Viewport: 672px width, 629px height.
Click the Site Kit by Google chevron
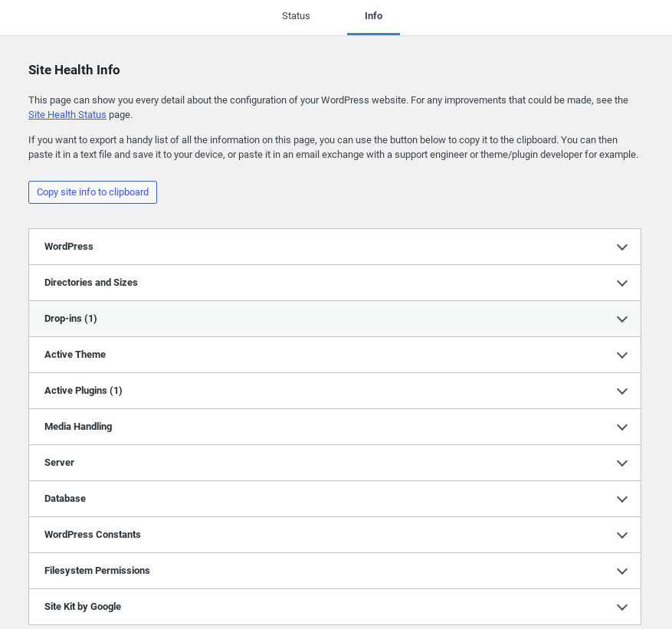(x=621, y=607)
